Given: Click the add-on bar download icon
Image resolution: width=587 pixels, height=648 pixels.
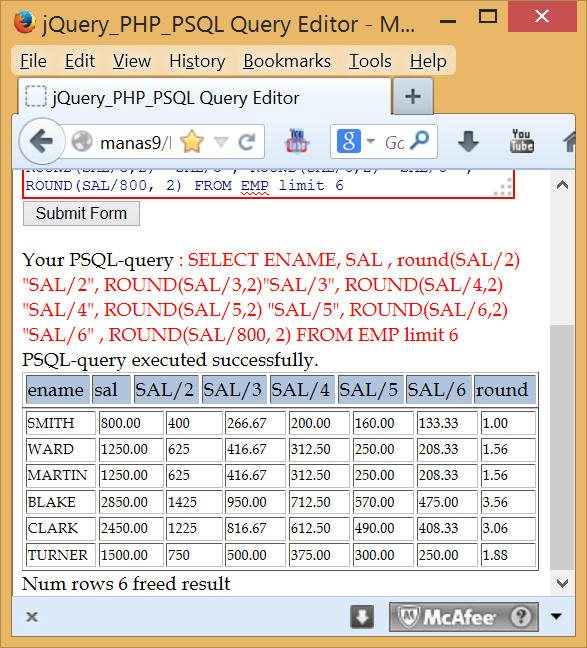Looking at the screenshot, I should pyautogui.click(x=362, y=617).
